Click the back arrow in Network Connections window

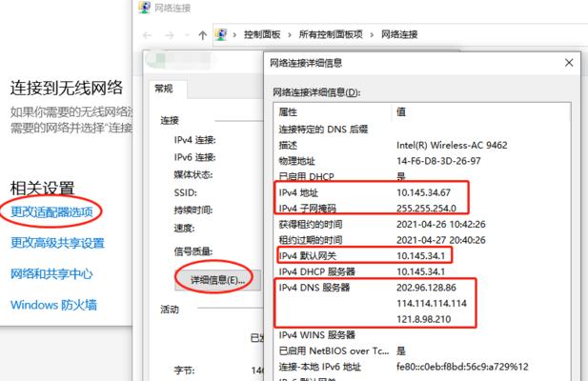pyautogui.click(x=147, y=35)
